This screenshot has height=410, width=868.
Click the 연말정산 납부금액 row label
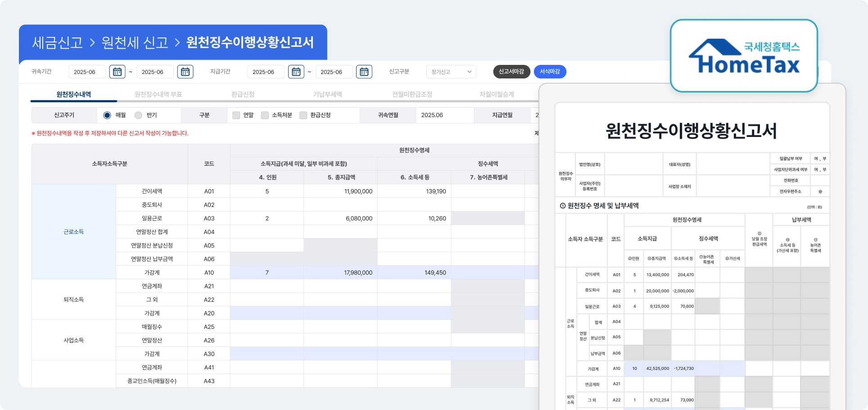(152, 259)
